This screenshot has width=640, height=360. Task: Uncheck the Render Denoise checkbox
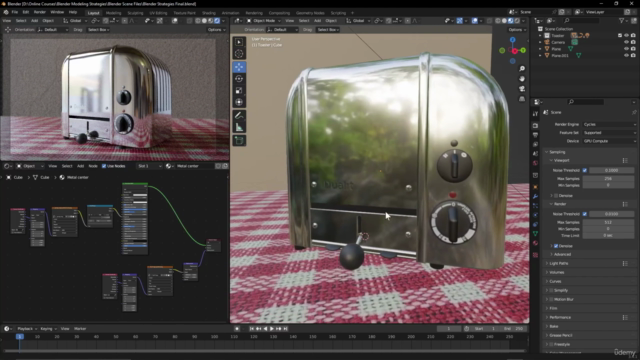[x=556, y=246]
